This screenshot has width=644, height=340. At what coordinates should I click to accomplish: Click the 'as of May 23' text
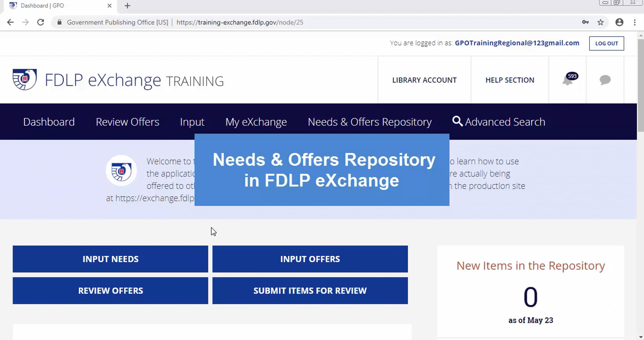click(530, 320)
